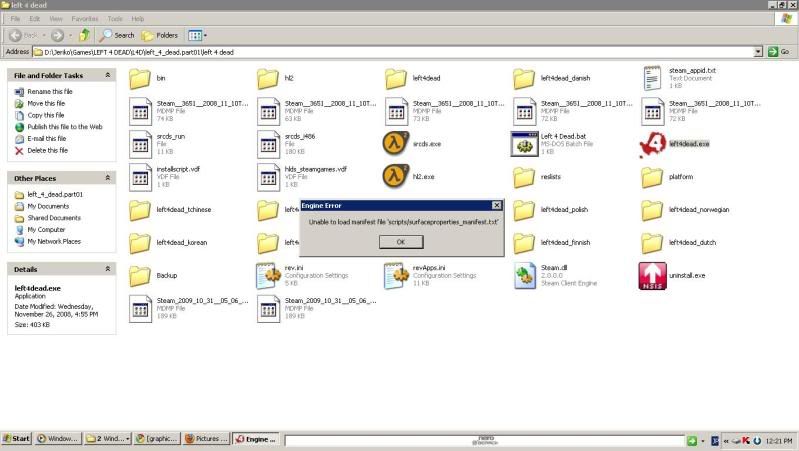Viewport: 799px width, 451px height.
Task: Open the Help menu
Action: coord(138,19)
